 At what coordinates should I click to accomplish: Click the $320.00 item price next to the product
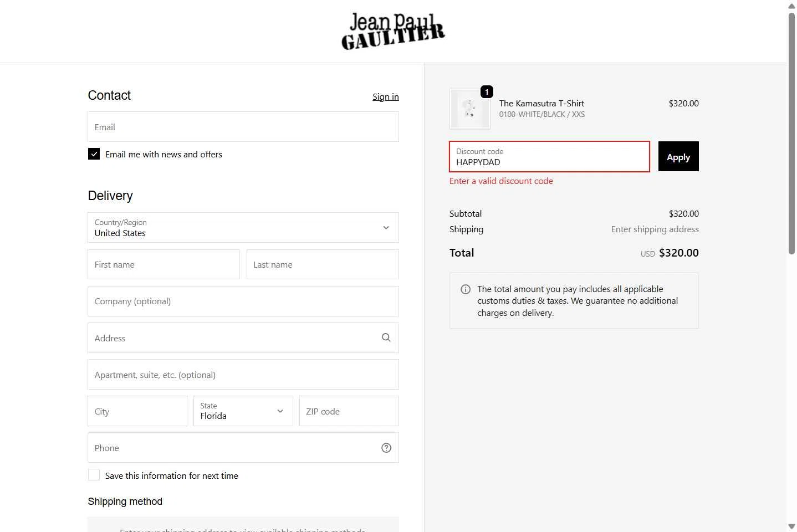click(x=683, y=103)
